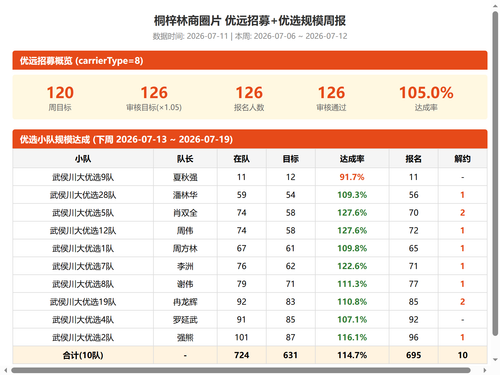Click the 报名 value 56
Viewport: 500px width, 375px height.
[413, 195]
